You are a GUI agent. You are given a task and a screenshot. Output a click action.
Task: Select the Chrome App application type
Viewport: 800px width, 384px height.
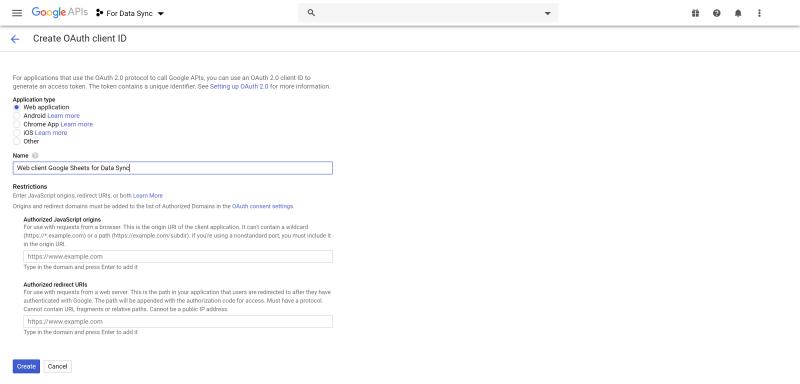point(16,124)
